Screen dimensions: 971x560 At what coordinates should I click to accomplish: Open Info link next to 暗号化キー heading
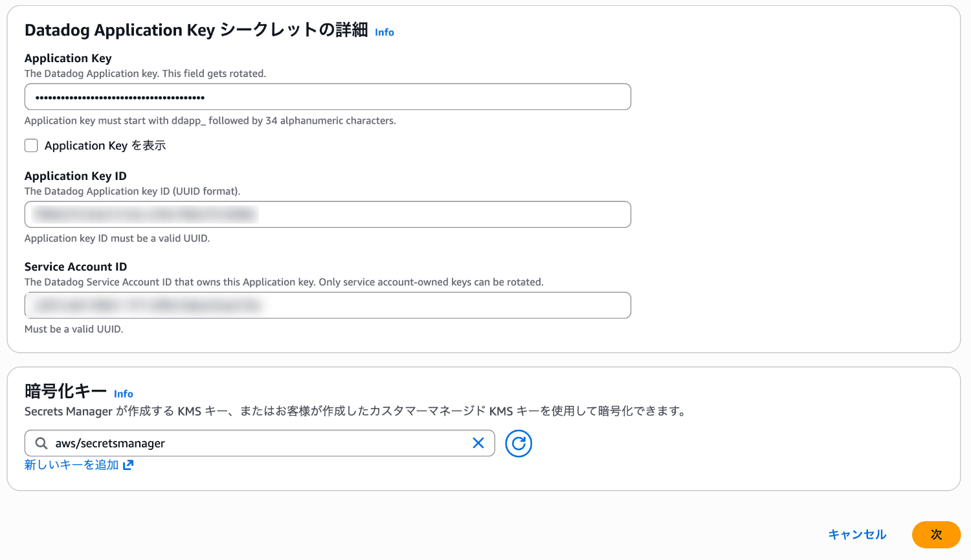click(124, 394)
